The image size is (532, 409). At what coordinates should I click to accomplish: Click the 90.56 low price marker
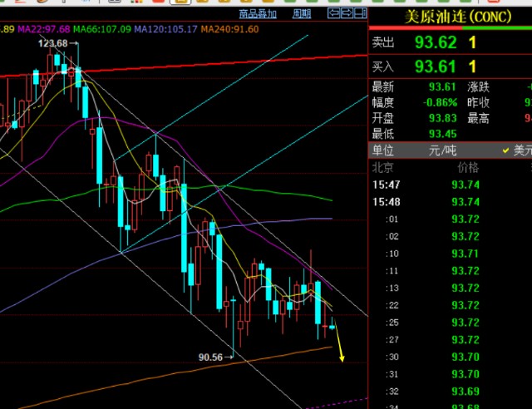[x=213, y=357]
